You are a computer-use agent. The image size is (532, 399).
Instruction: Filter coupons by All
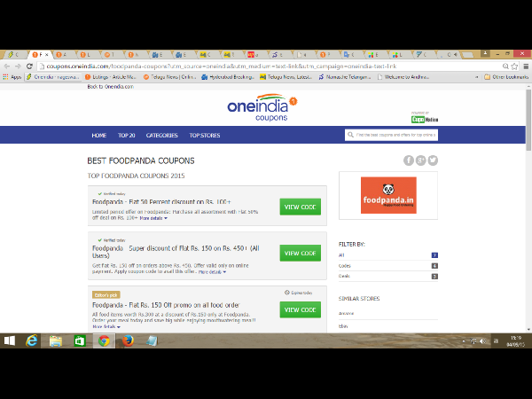pyautogui.click(x=342, y=254)
